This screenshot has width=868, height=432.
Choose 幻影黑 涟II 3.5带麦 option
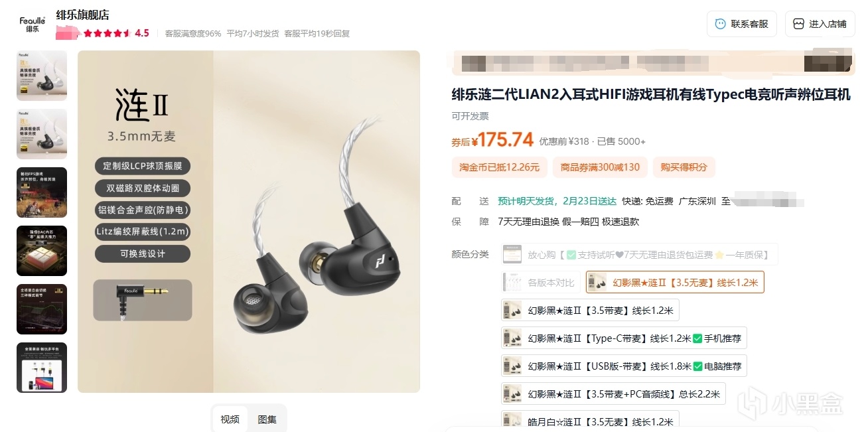[x=590, y=310]
